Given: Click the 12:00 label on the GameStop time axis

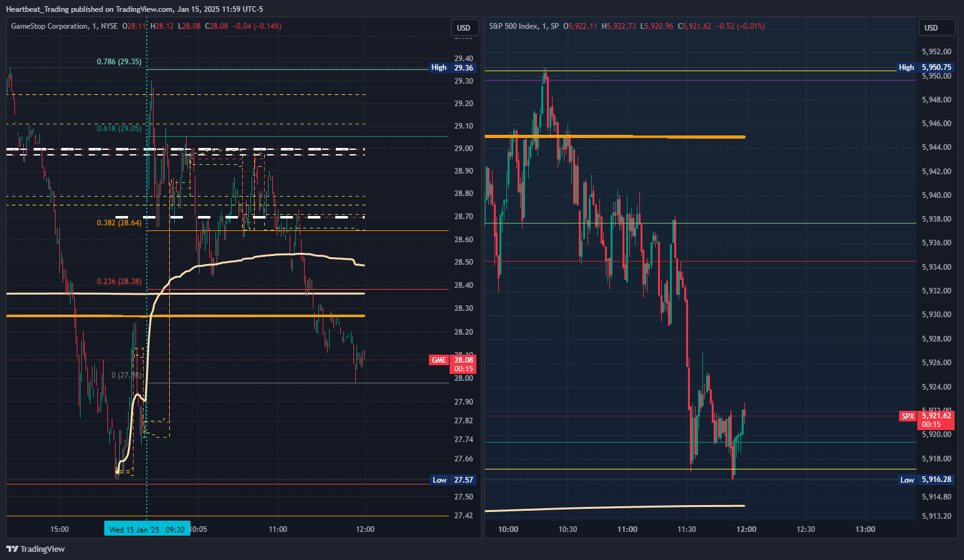Looking at the screenshot, I should coord(365,529).
